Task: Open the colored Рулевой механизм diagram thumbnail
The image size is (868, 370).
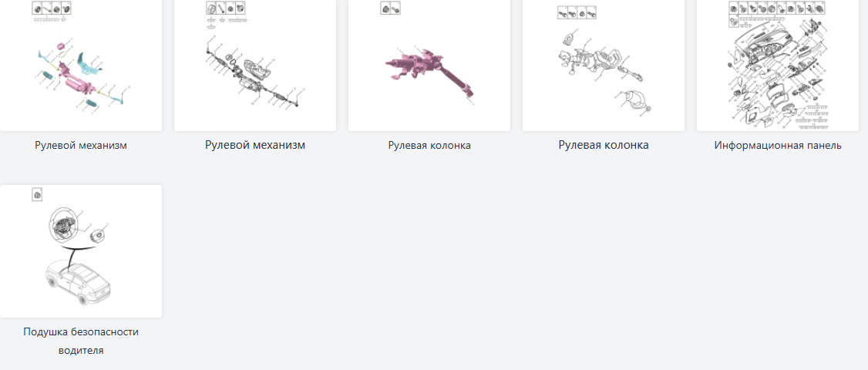Action: coord(81,66)
